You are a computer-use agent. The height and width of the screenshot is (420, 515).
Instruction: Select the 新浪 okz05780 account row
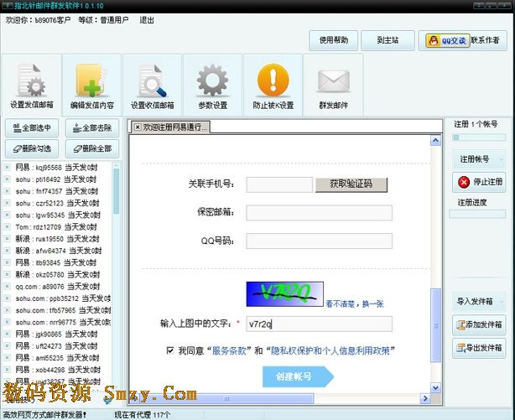[x=58, y=274]
